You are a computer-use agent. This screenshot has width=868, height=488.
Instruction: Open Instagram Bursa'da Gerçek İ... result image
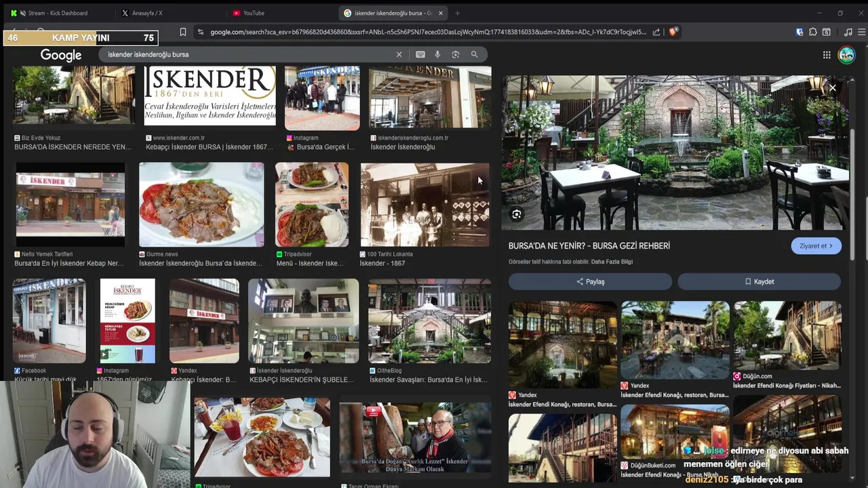coord(322,98)
